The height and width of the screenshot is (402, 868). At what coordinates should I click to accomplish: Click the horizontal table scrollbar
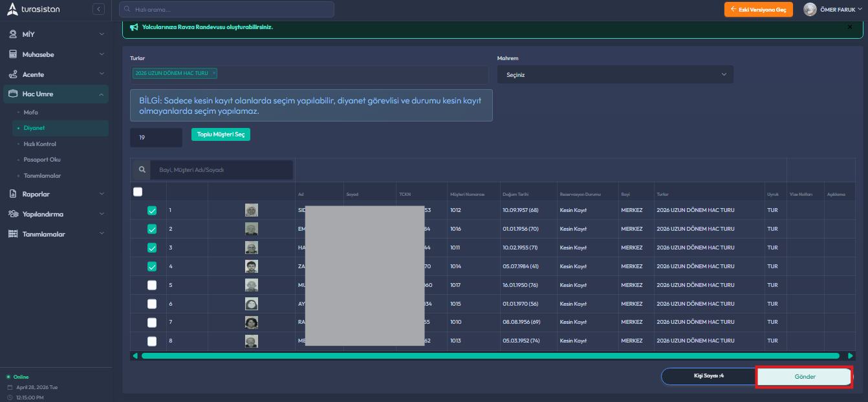pos(490,356)
